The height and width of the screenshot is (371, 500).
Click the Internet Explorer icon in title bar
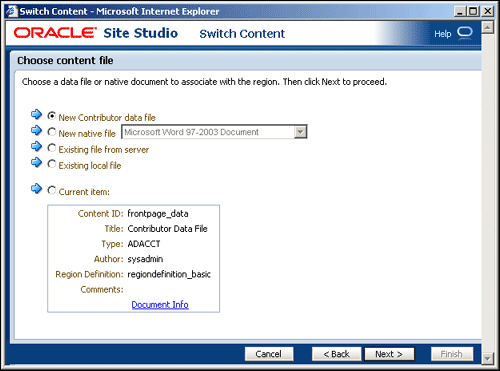point(11,11)
